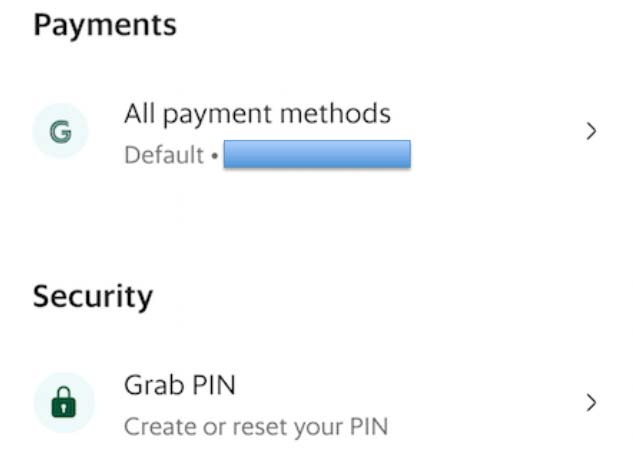Expand All payment methods via right chevron
The image size is (633, 462).
591,131
